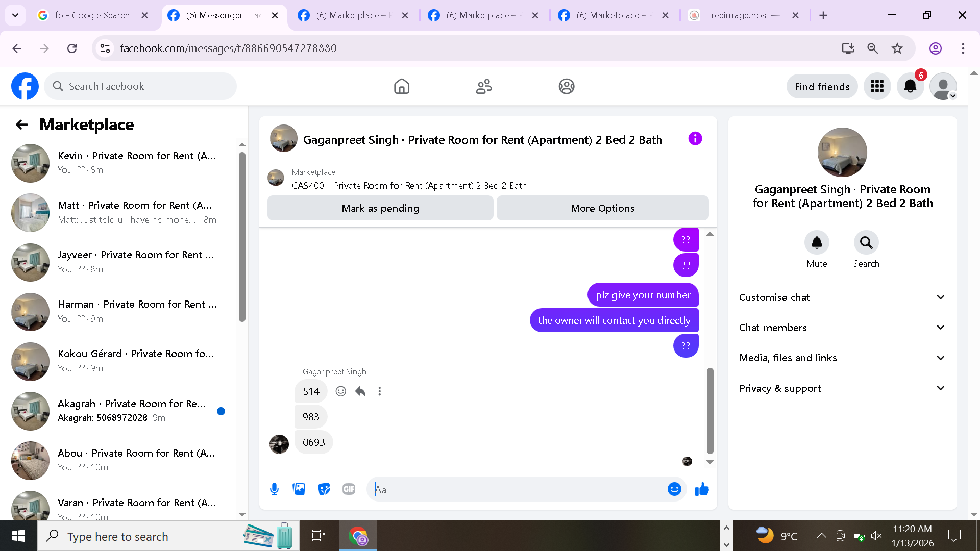980x551 pixels.
Task: Open the sticker picker icon
Action: 324,489
